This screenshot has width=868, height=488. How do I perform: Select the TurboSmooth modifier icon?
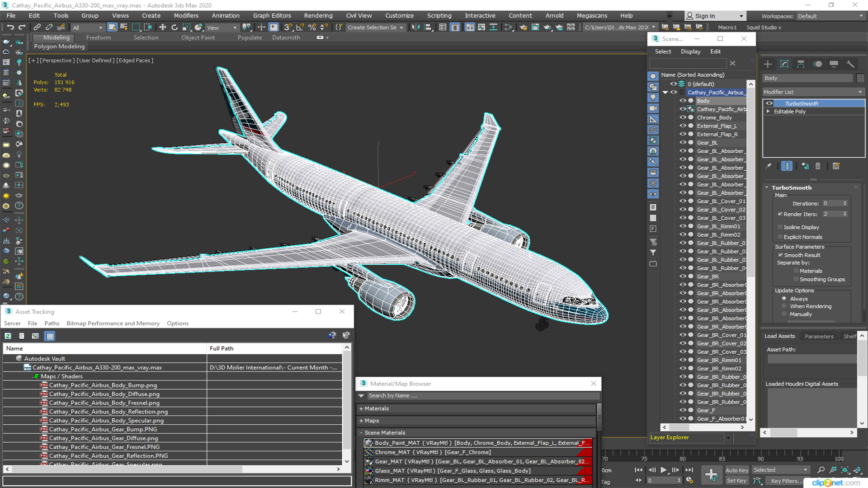769,103
